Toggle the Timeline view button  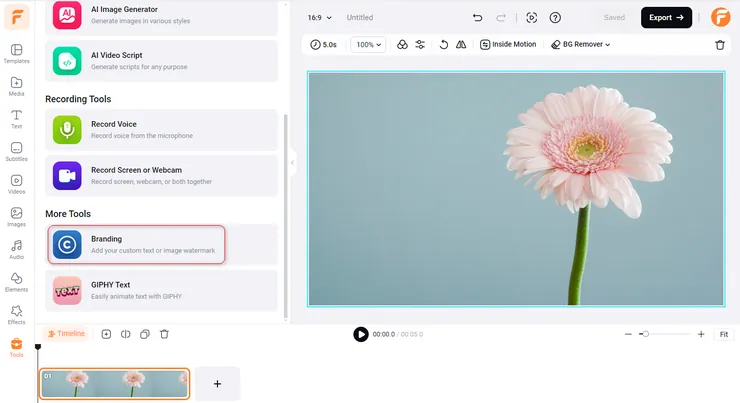[x=66, y=334]
